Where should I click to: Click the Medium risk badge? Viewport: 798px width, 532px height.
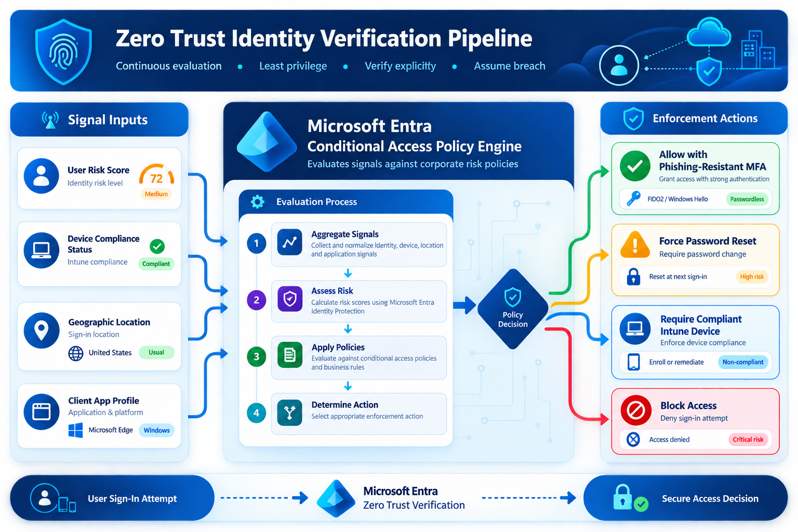coord(156,194)
